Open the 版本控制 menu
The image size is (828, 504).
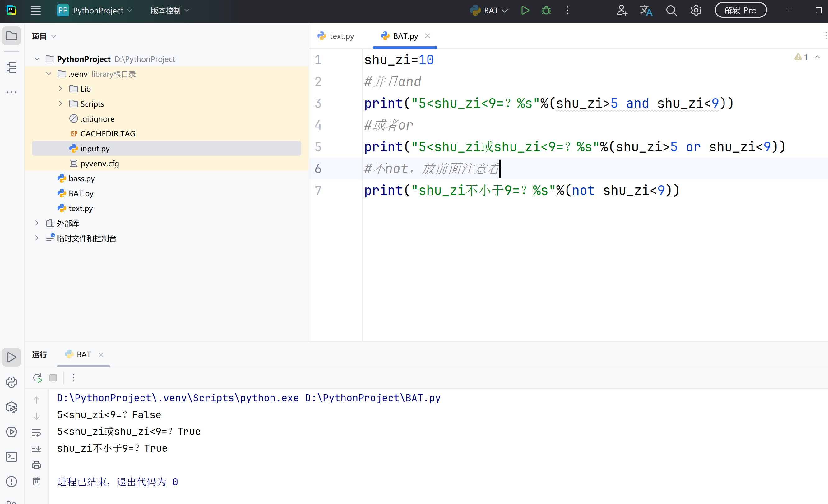(170, 11)
